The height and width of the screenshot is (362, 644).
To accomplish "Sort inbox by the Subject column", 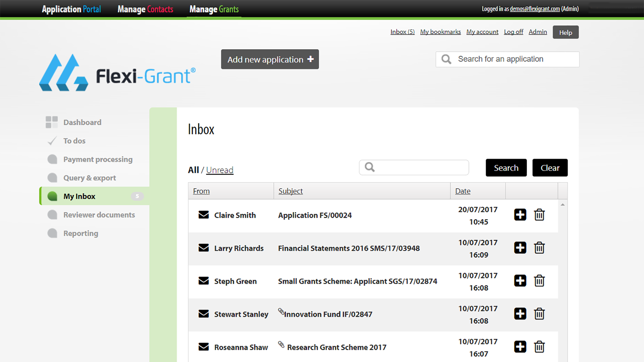I will (x=290, y=191).
